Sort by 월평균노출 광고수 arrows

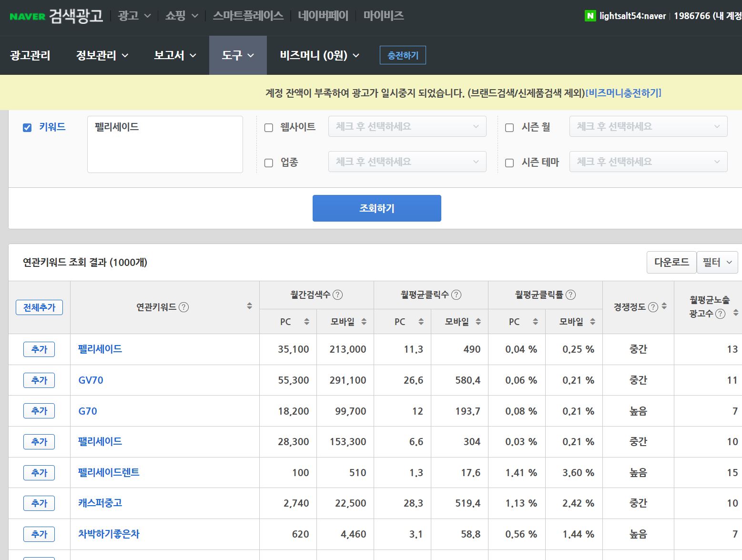pos(736,313)
